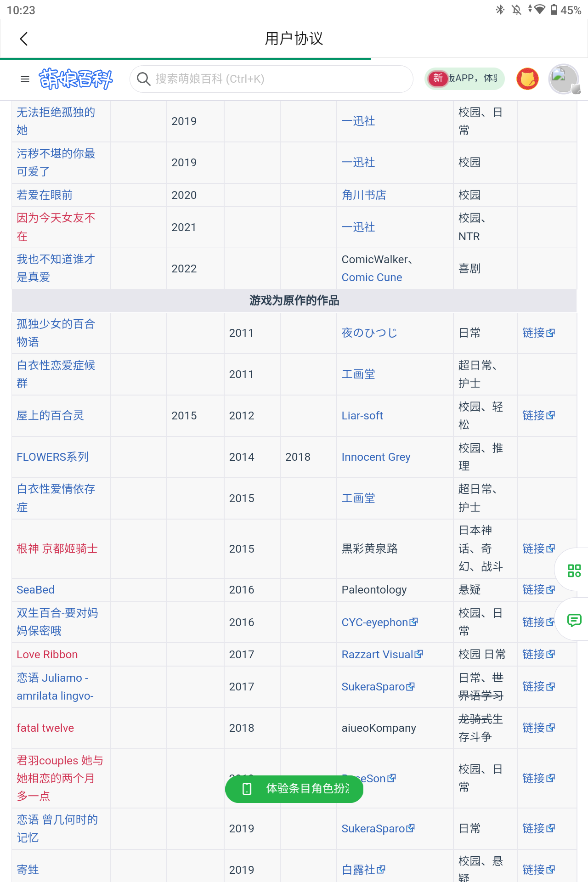The height and width of the screenshot is (882, 588).
Task: Open the 白露社 external link
Action: (x=363, y=870)
